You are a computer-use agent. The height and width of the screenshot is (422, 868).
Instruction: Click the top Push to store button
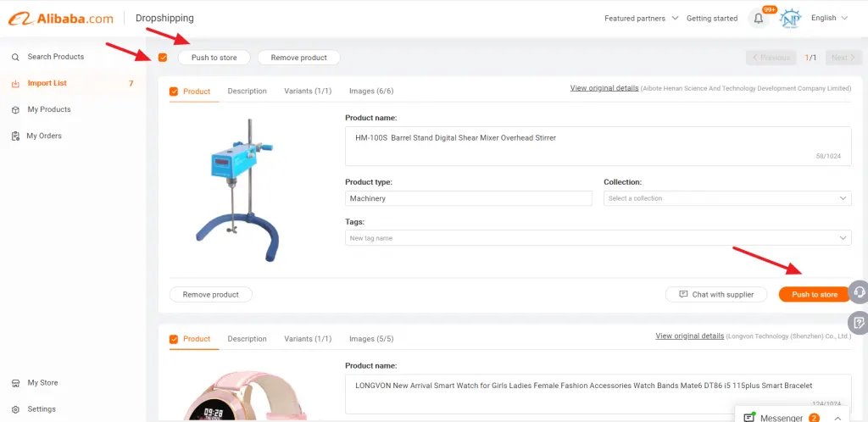[214, 58]
